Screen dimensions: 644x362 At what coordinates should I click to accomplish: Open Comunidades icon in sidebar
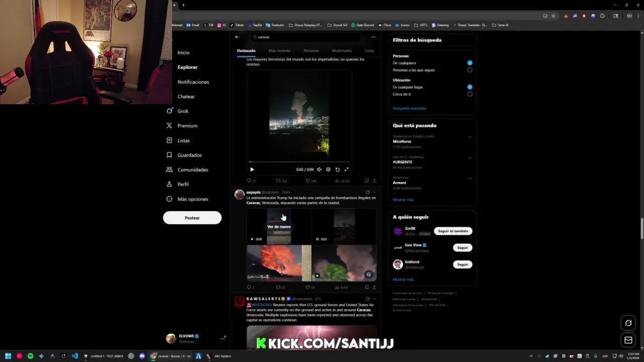point(169,169)
